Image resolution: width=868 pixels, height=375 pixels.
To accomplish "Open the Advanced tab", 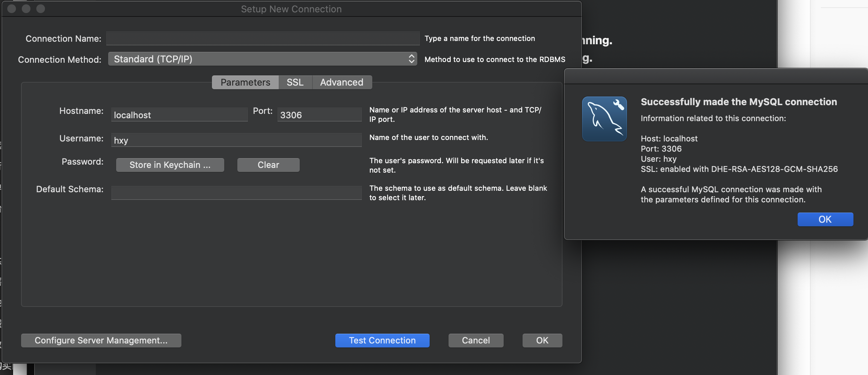I will pyautogui.click(x=342, y=82).
